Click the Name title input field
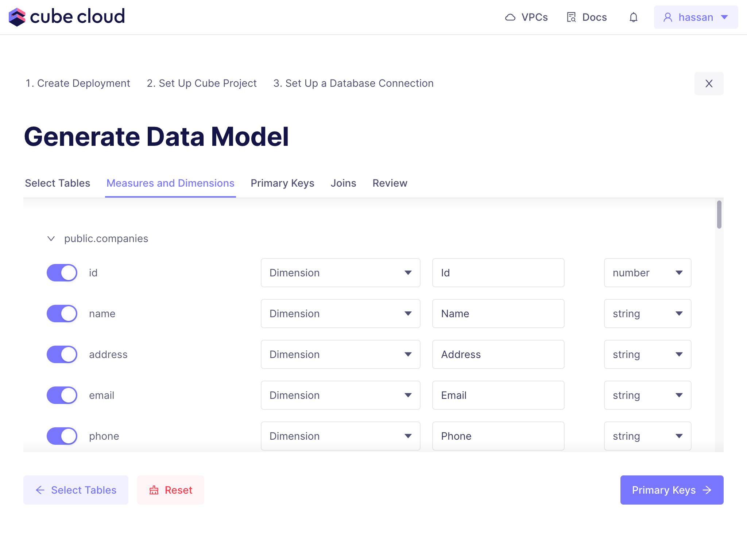Image resolution: width=747 pixels, height=560 pixels. pos(498,314)
